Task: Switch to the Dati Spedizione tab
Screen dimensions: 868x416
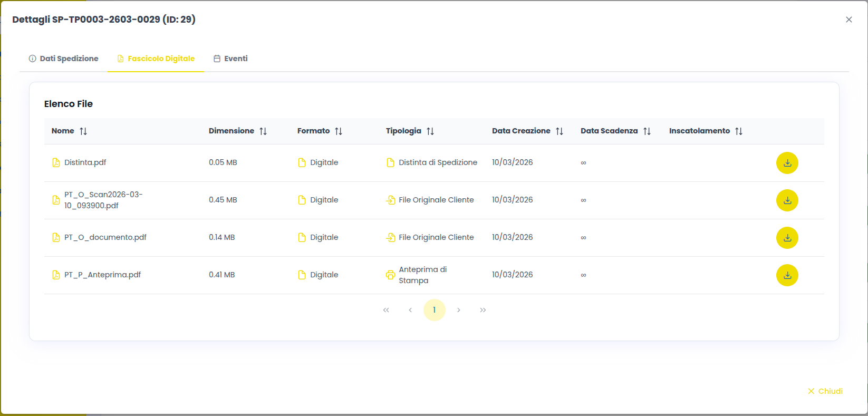Action: pos(64,59)
